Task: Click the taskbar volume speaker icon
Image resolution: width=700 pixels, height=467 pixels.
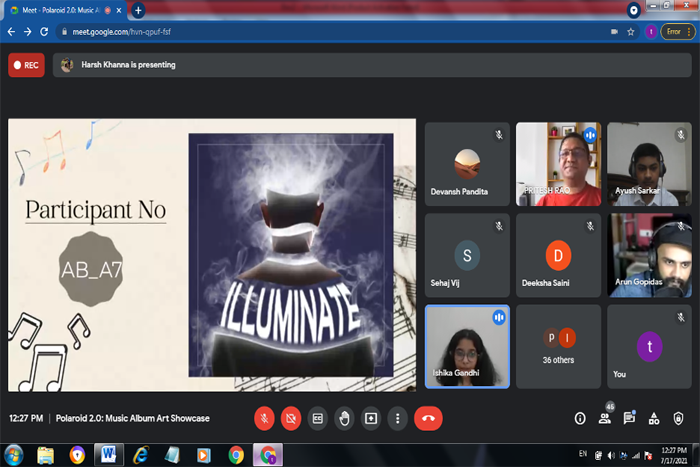Action: point(611,455)
